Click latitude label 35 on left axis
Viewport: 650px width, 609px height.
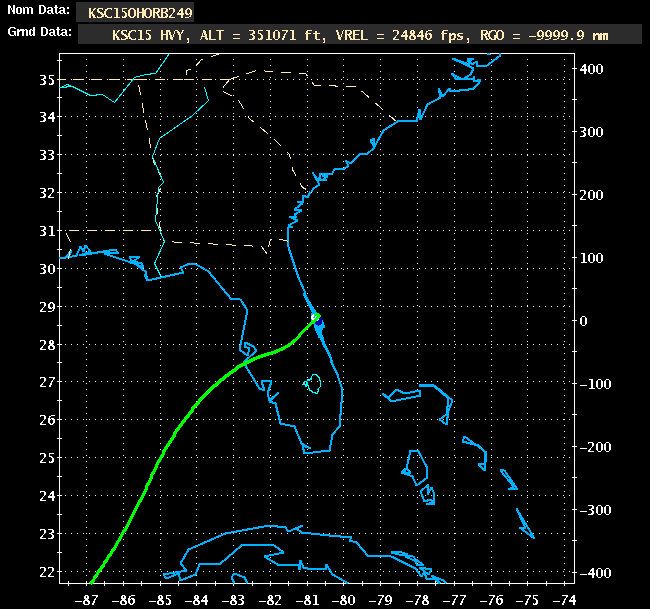click(x=47, y=80)
